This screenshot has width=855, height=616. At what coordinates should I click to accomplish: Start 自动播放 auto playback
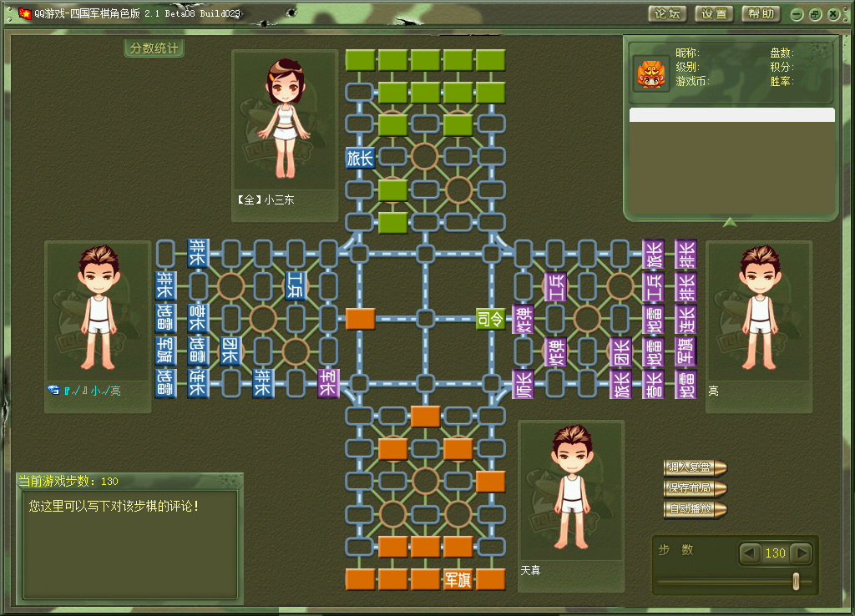(x=695, y=509)
